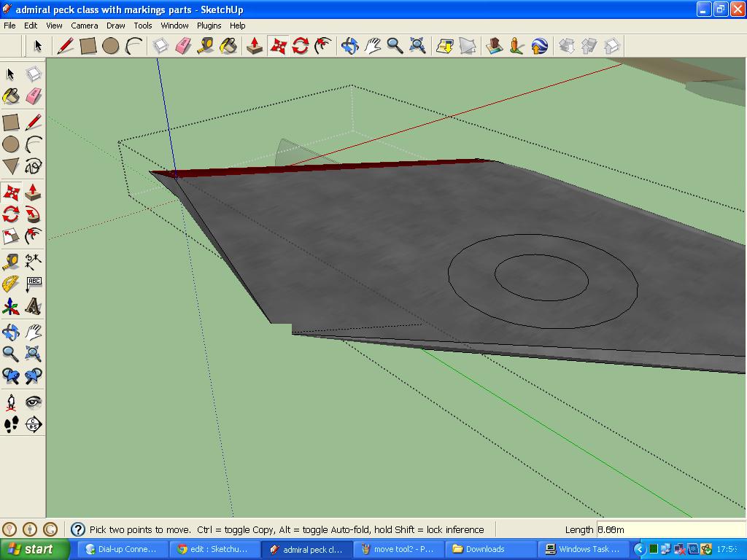Select the Line pencil tool in top toolbar
This screenshot has height=560, width=747.
point(65,46)
